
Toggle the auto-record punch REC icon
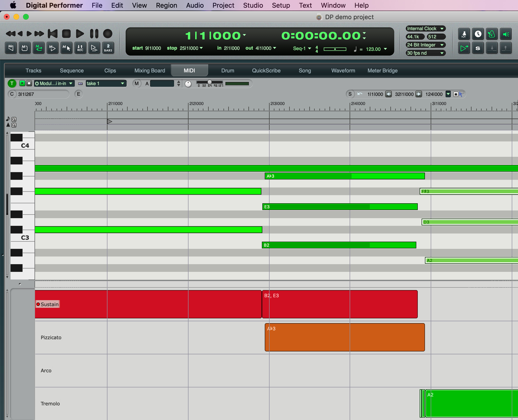coord(80,48)
